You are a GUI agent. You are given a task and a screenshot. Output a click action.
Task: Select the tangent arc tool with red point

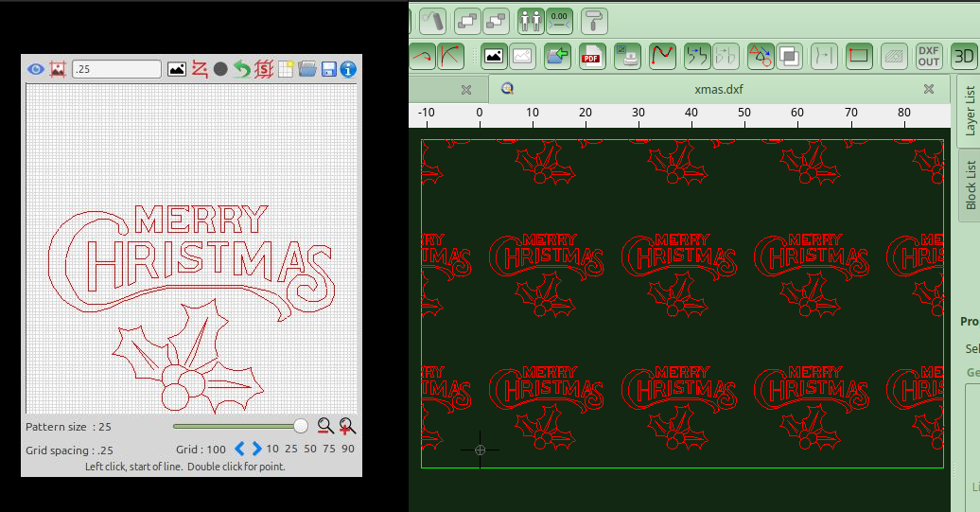click(450, 56)
